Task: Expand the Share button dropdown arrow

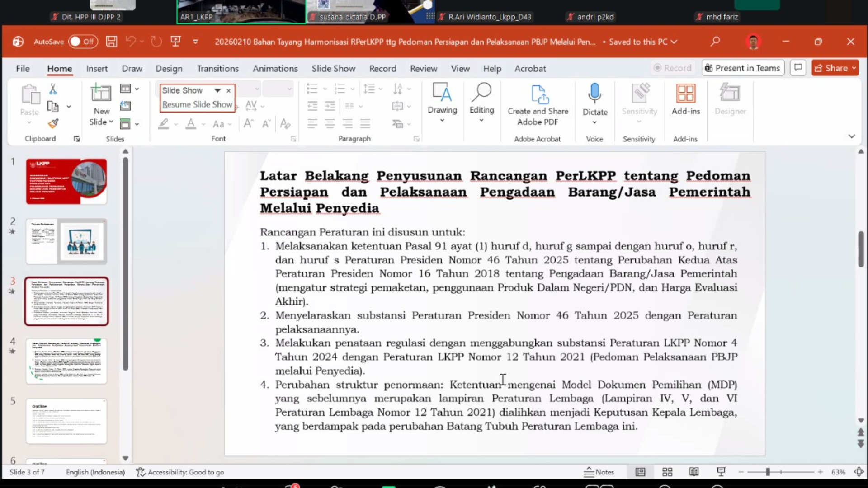Action: click(x=854, y=68)
